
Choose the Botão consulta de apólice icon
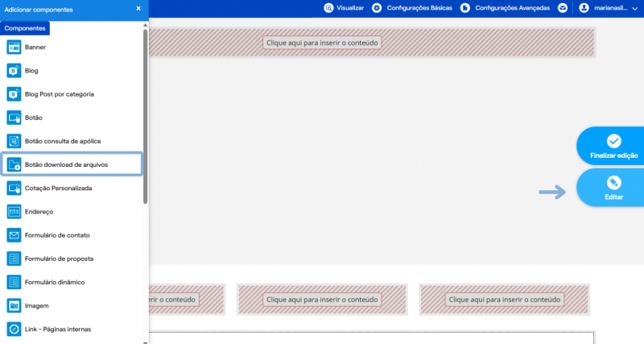pyautogui.click(x=14, y=141)
